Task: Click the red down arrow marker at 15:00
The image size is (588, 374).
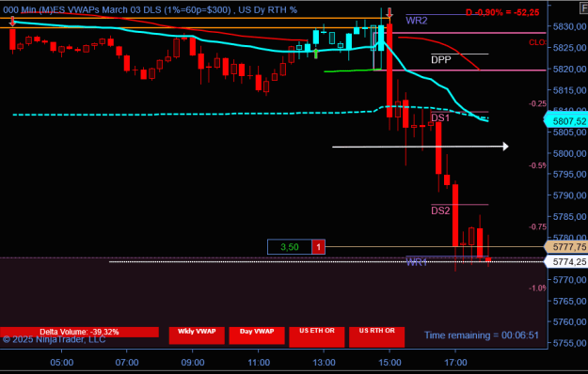Action: click(390, 13)
